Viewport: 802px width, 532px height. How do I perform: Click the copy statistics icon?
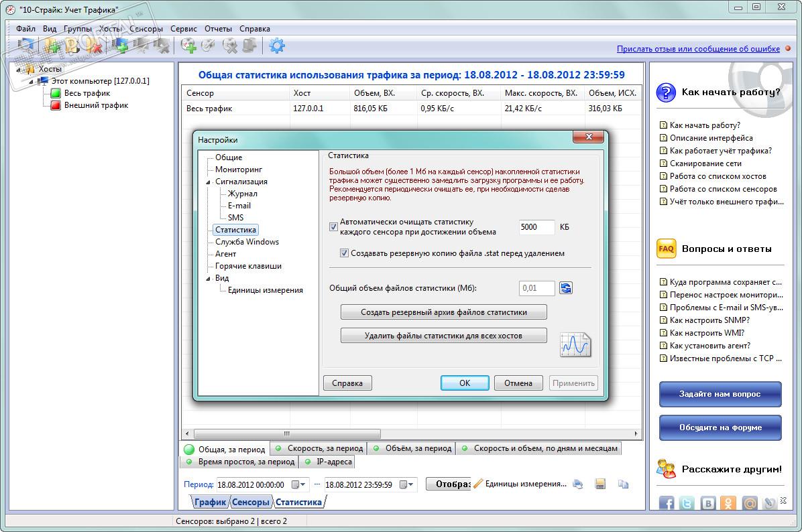tap(623, 484)
